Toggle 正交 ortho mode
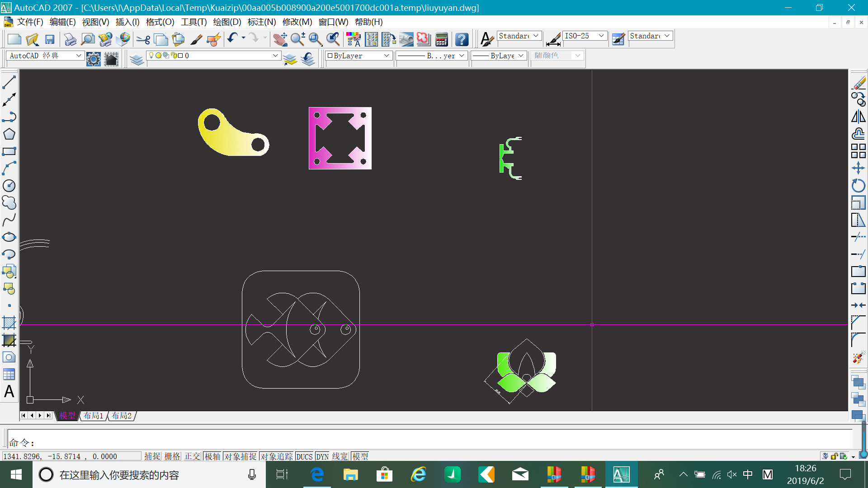This screenshot has height=488, width=868. click(x=192, y=456)
